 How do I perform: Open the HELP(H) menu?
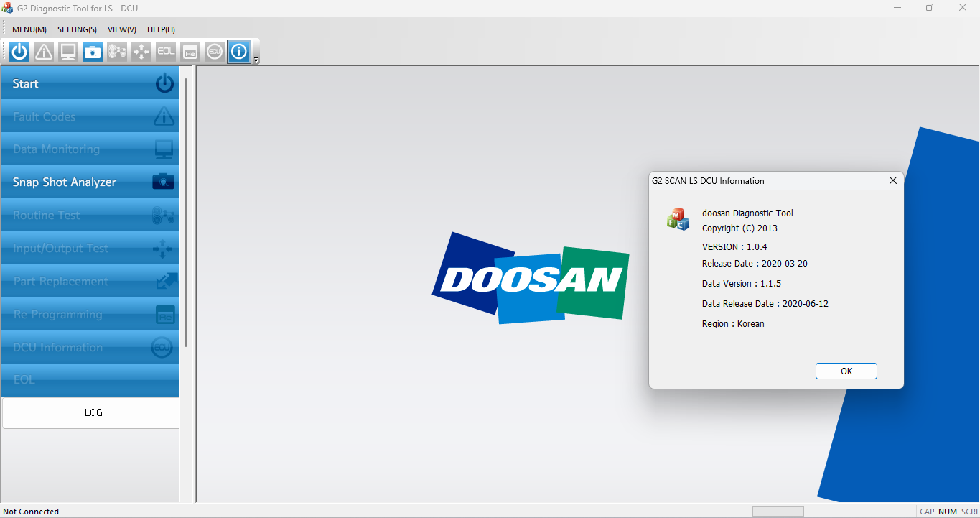click(x=161, y=29)
